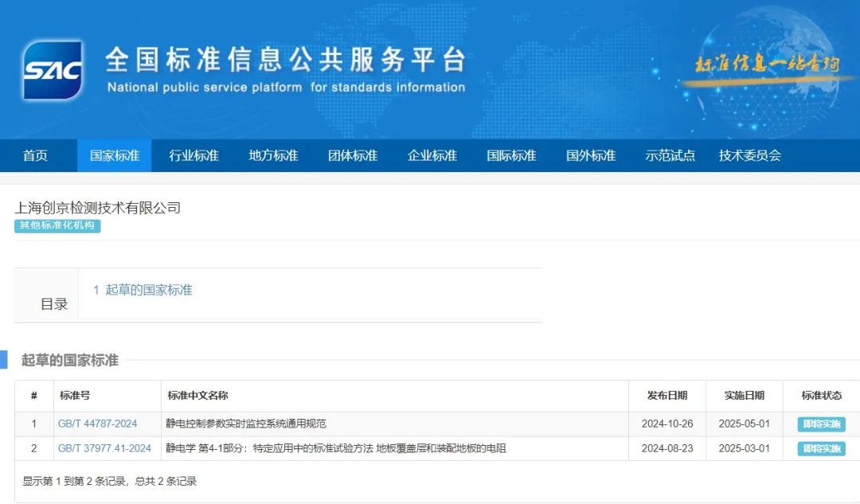This screenshot has width=860, height=504.
Task: Click 即将实施 status badge for GB/T 44787-2024
Action: click(x=821, y=424)
